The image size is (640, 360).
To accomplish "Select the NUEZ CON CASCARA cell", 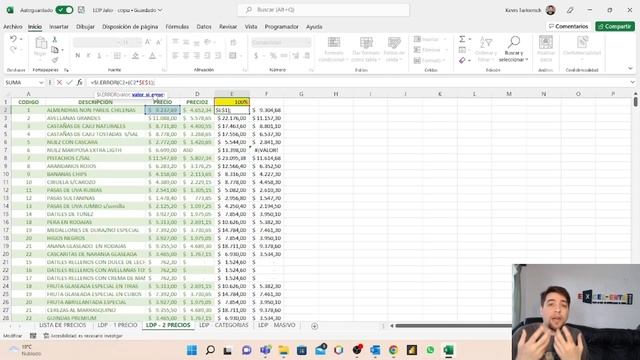I will coord(95,142).
